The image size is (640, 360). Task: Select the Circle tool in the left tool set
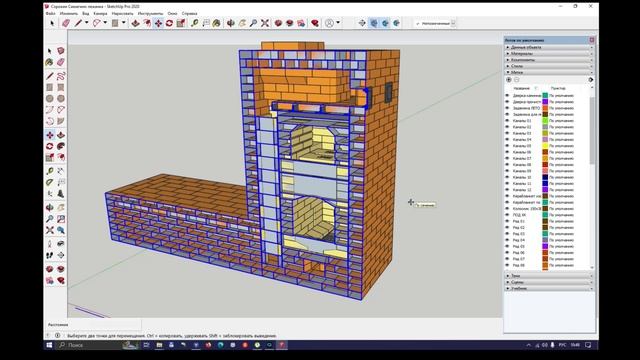50,98
